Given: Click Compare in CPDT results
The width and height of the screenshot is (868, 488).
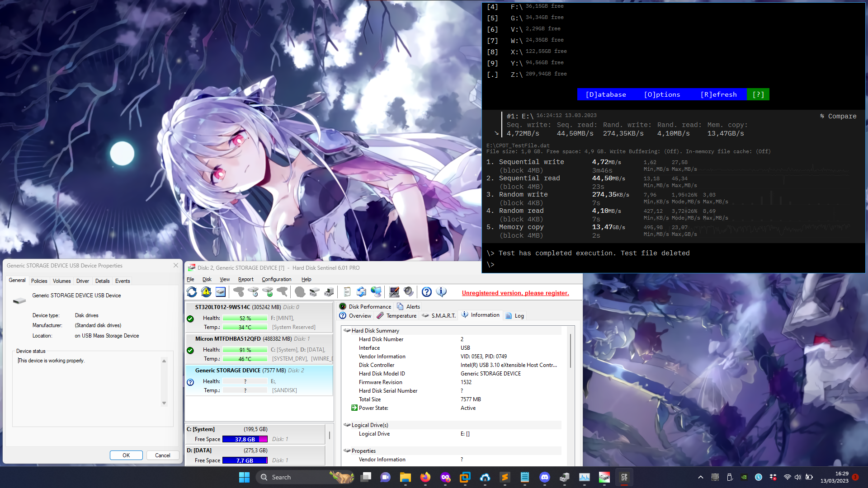Looking at the screenshot, I should [x=839, y=116].
